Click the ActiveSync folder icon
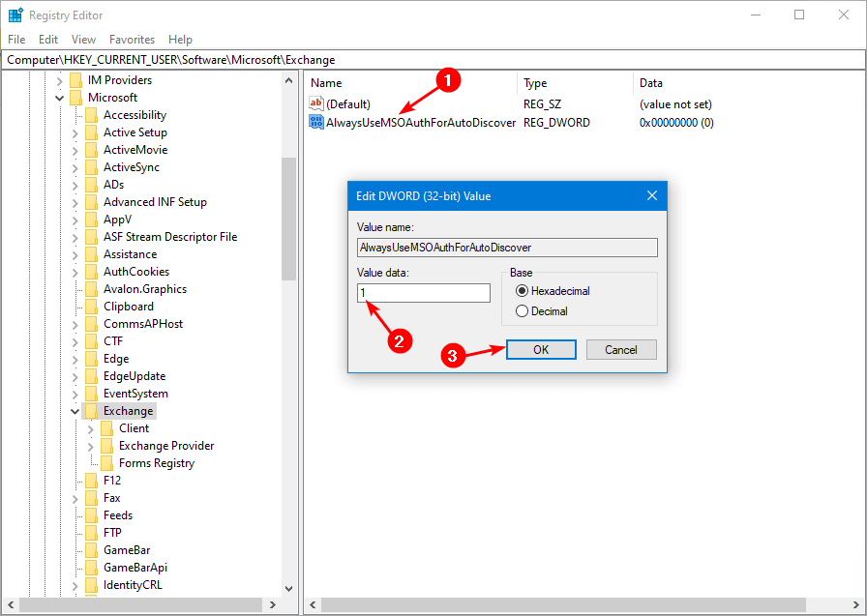867x616 pixels. click(x=92, y=167)
